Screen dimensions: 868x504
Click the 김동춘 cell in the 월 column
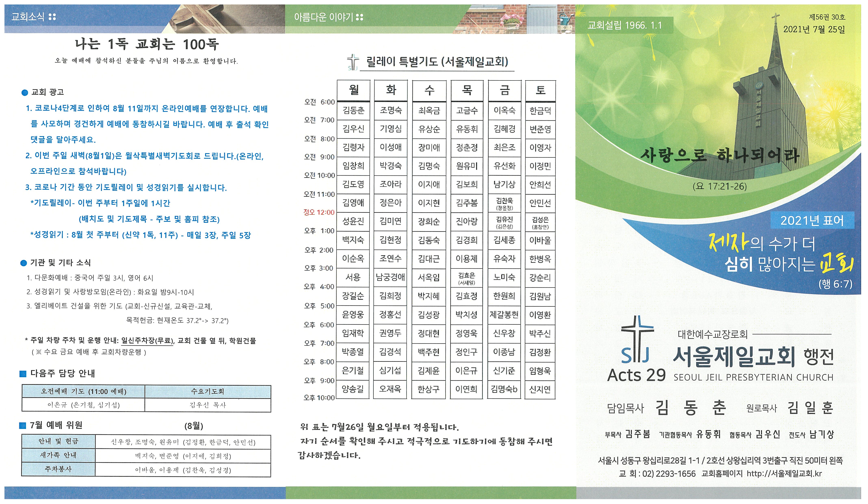(353, 111)
